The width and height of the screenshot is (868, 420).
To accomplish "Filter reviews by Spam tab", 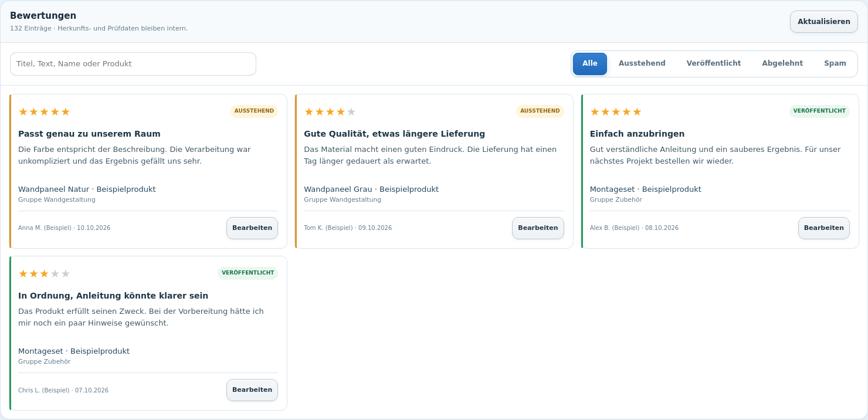I will pyautogui.click(x=835, y=64).
